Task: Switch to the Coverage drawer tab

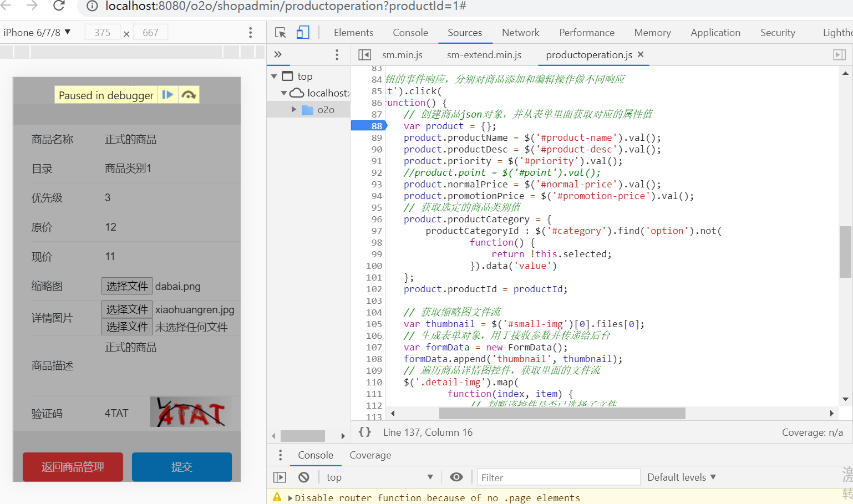Action: click(370, 455)
